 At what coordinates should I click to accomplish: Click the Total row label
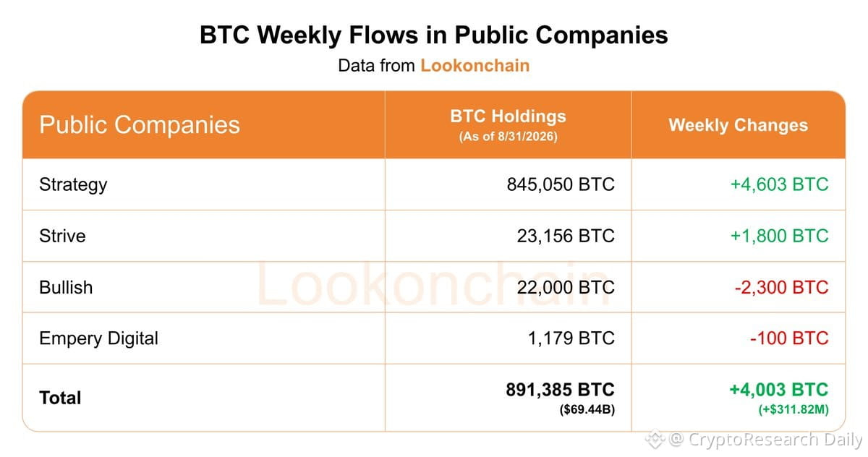coord(60,398)
